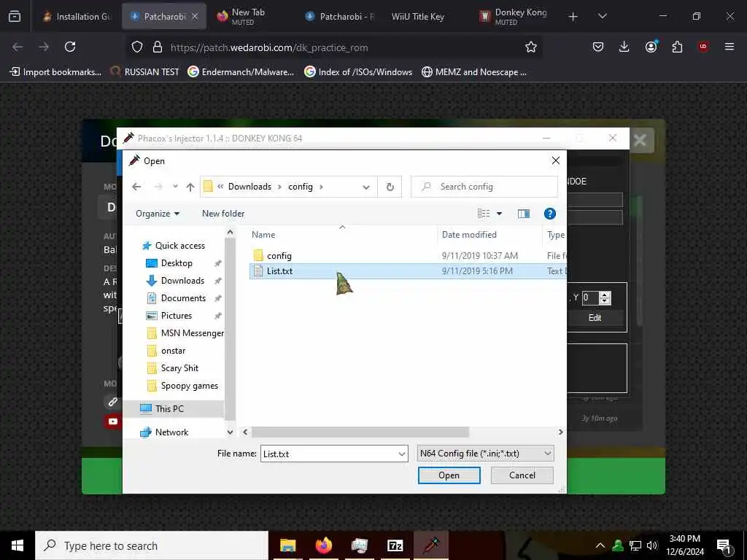Open Firefox downloads panel
This screenshot has width=747, height=560.
click(x=624, y=47)
